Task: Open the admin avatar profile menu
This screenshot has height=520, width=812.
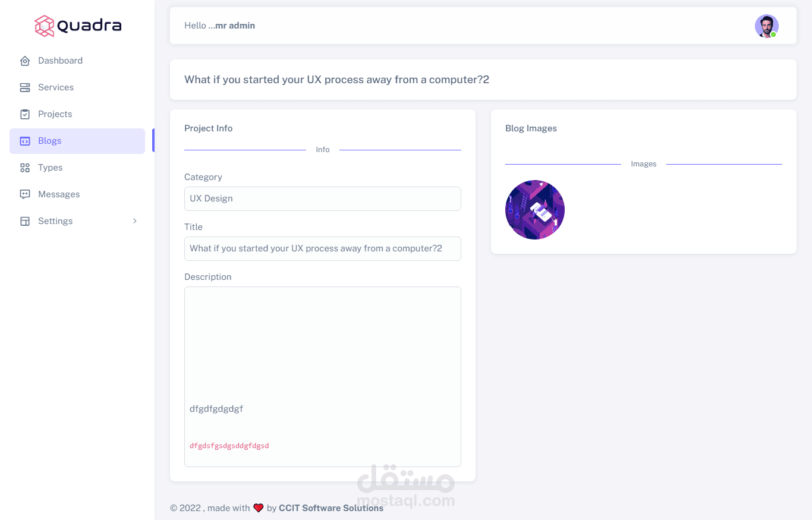Action: pyautogui.click(x=766, y=26)
